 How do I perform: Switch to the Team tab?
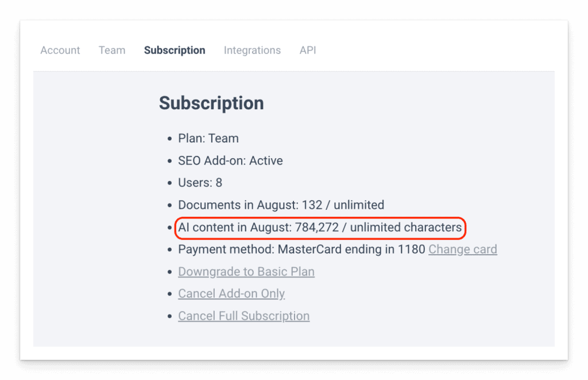[112, 50]
